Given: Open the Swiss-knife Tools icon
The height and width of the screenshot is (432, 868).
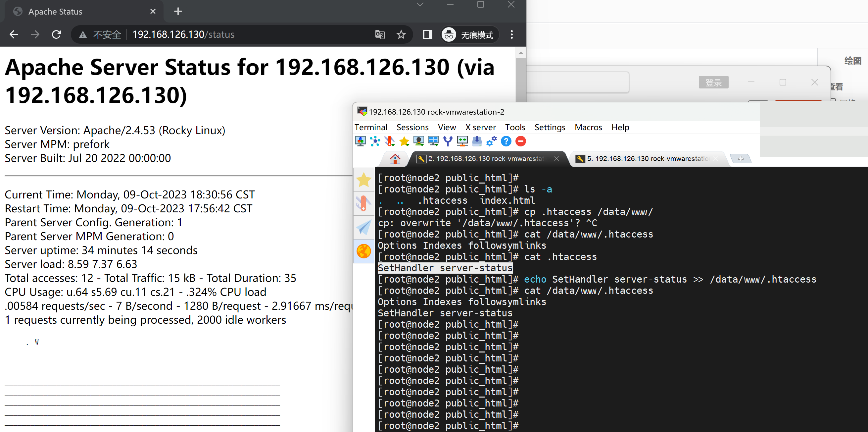Looking at the screenshot, I should coord(390,141).
